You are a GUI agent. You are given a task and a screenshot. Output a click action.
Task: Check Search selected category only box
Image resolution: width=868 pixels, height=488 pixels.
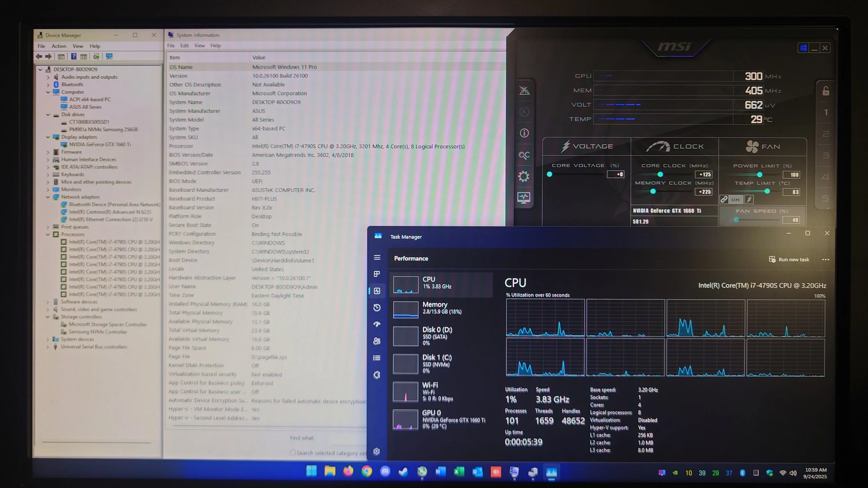click(x=293, y=452)
